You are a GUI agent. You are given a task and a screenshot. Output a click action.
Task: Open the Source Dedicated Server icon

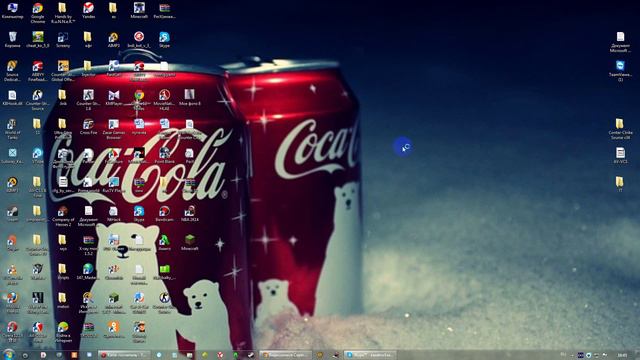pos(12,71)
